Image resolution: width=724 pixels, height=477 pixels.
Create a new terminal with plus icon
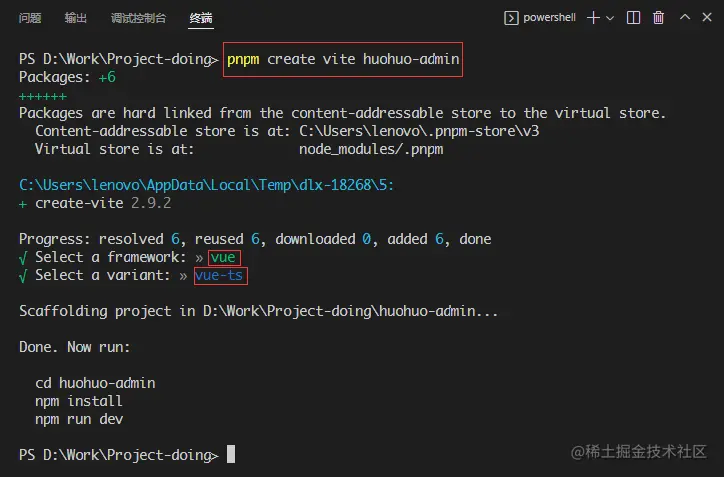point(593,18)
